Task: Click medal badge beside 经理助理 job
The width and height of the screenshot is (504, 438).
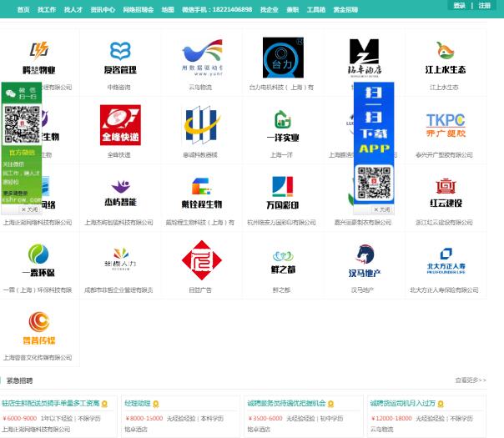Action: point(156,404)
